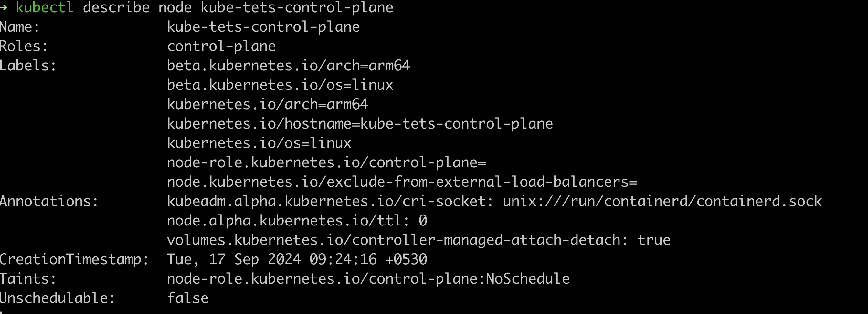The image size is (868, 314).
Task: Click the Name value kube-tets-control-plane
Action: pos(263,27)
